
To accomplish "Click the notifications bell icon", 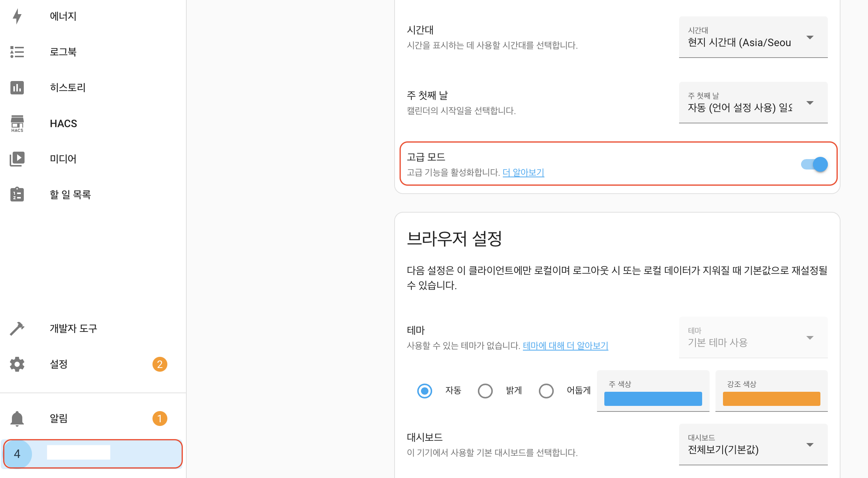I will [x=17, y=419].
